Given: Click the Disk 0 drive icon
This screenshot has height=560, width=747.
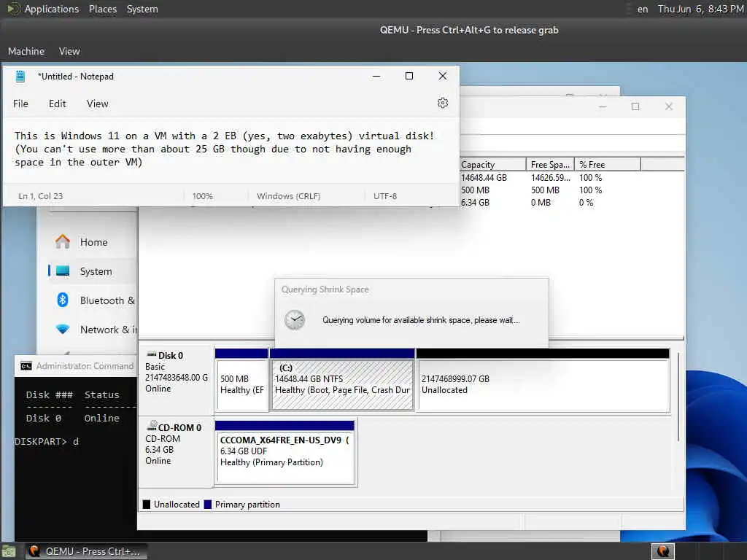Looking at the screenshot, I should coord(152,354).
